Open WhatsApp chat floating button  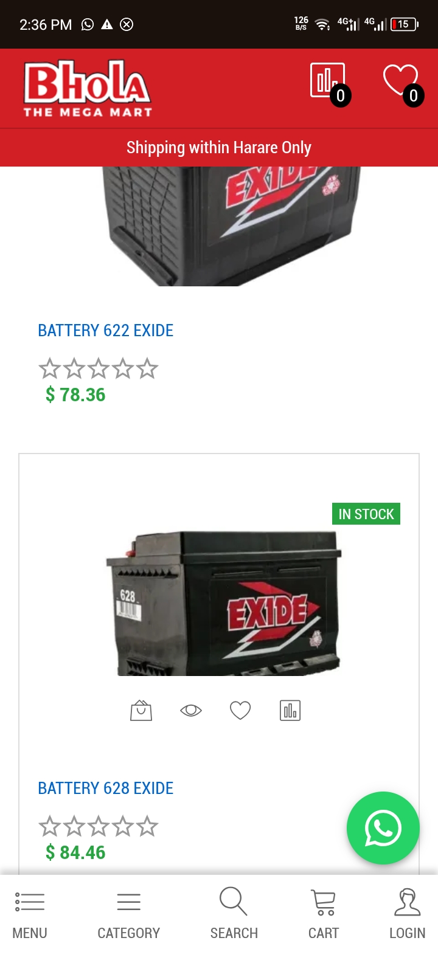coord(383,828)
